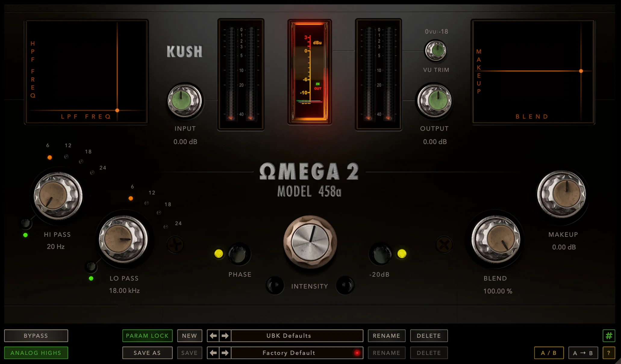This screenshot has height=364, width=621.
Task: Open the Factory Default preset selector
Action: point(297,353)
